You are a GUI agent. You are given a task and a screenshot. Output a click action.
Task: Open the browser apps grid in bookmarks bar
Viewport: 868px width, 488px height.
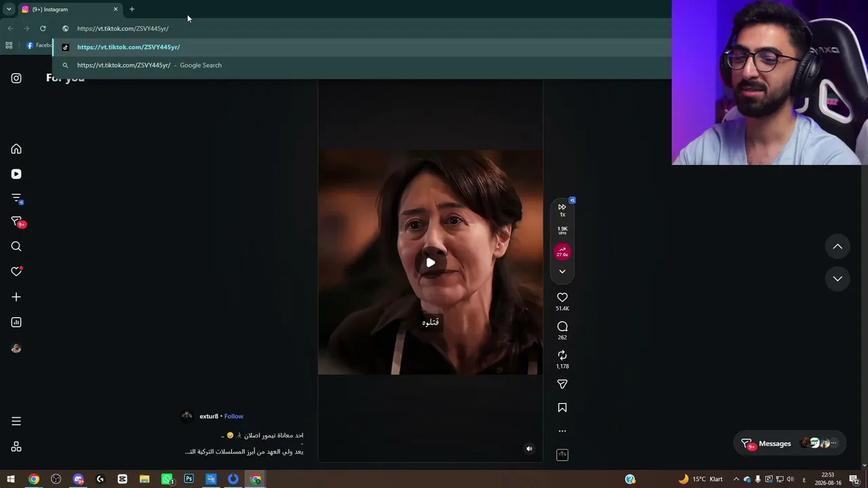[9, 45]
